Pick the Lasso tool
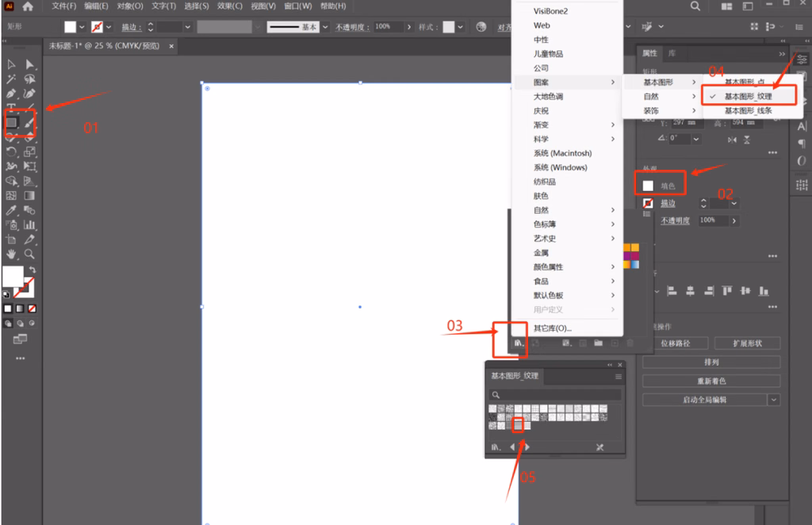Image resolution: width=812 pixels, height=525 pixels. pos(29,79)
